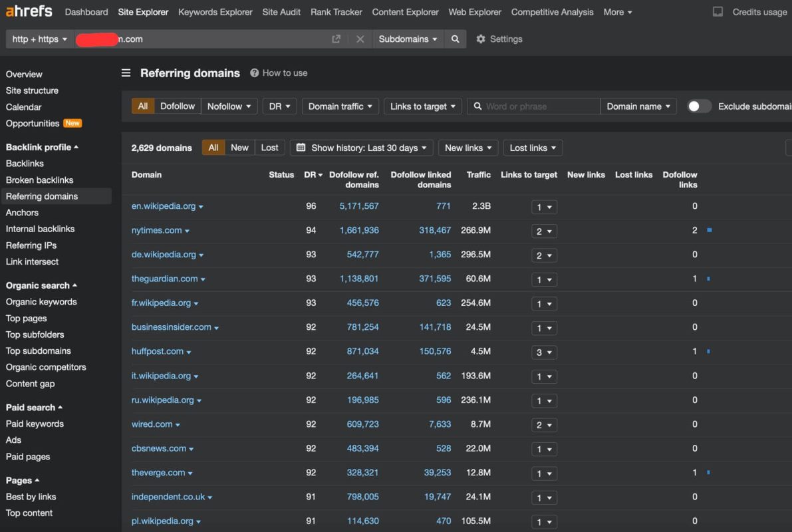Open Content Explorer
792x532 pixels.
pyautogui.click(x=405, y=11)
